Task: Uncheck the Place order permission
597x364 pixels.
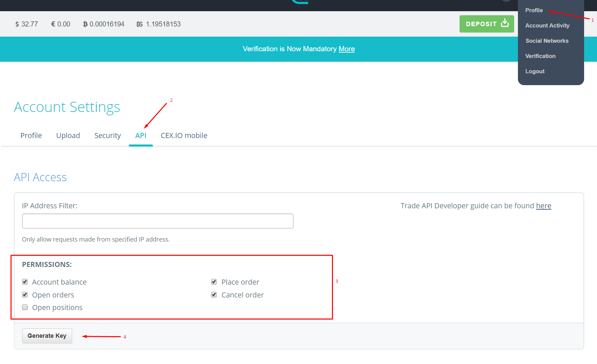Action: pos(214,282)
